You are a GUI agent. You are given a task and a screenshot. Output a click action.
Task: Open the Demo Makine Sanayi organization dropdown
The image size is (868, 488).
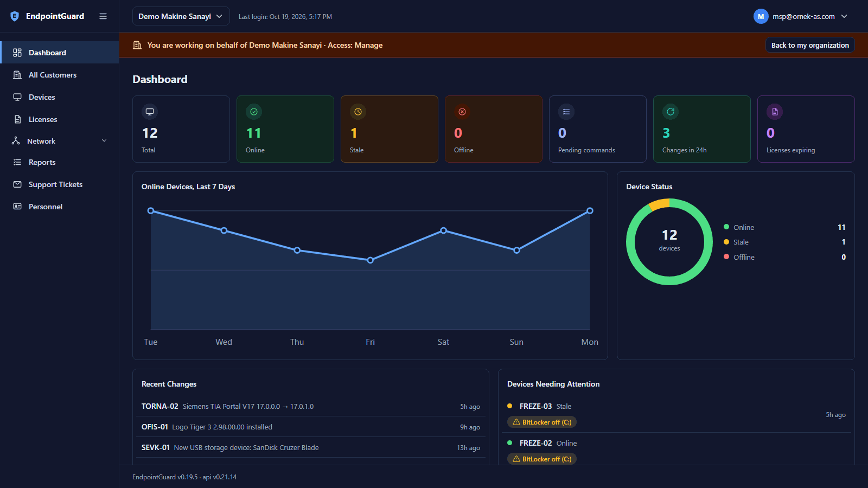coord(181,16)
